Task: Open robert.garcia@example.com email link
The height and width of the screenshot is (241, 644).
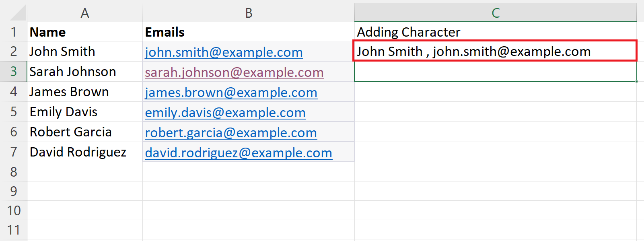Action: [x=231, y=133]
